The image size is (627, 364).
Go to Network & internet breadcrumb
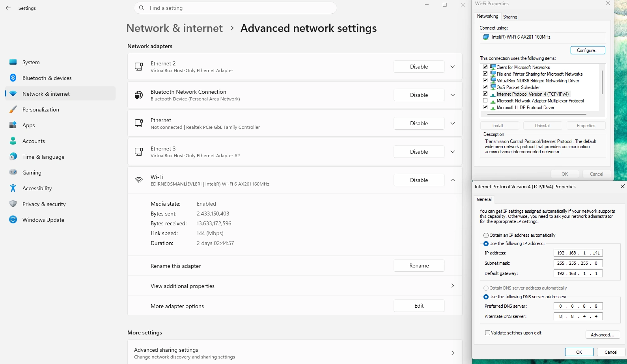(174, 28)
